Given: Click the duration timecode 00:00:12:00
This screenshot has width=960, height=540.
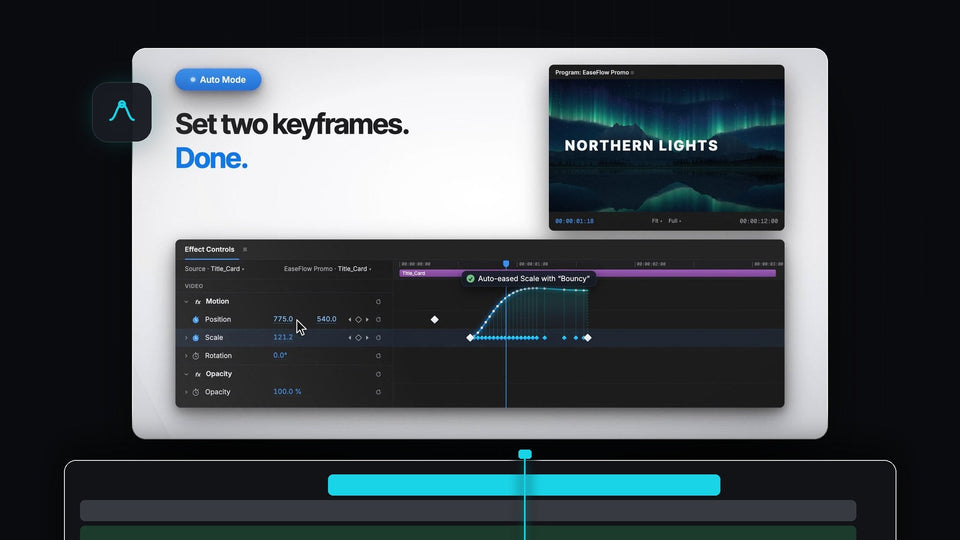Looking at the screenshot, I should [x=759, y=221].
